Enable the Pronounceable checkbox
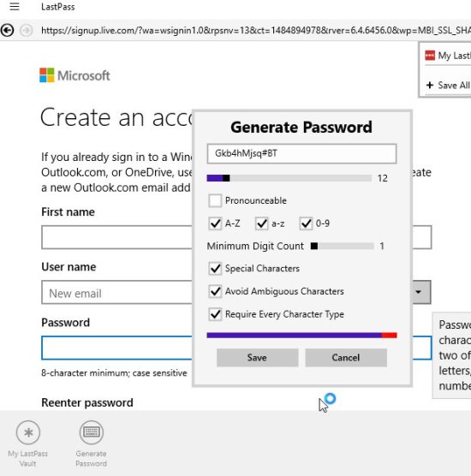 [215, 200]
